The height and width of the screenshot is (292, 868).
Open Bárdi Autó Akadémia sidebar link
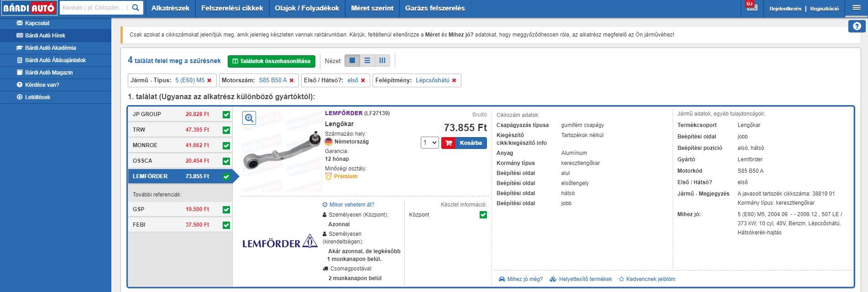(x=50, y=48)
